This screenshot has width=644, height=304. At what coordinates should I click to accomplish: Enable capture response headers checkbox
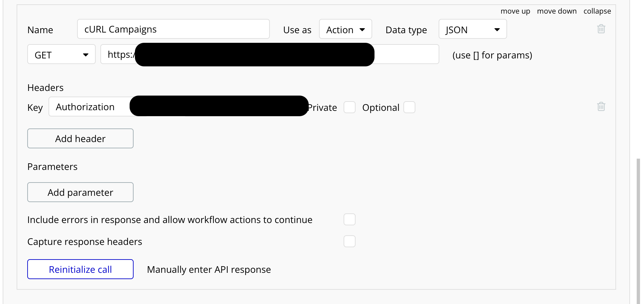pyautogui.click(x=350, y=241)
